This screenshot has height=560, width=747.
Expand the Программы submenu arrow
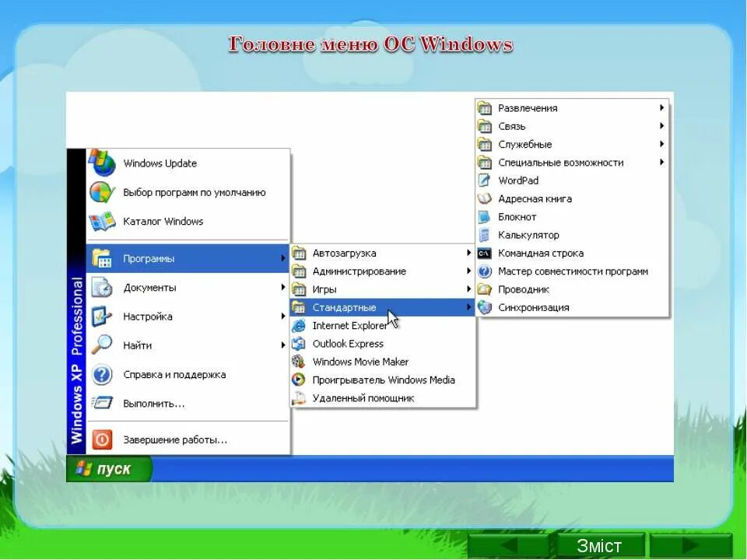[x=283, y=258]
